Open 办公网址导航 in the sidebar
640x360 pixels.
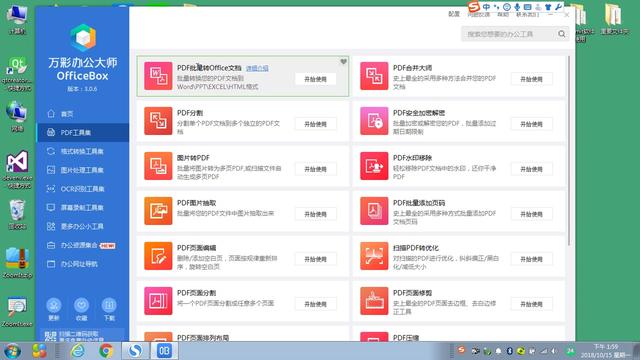82,264
